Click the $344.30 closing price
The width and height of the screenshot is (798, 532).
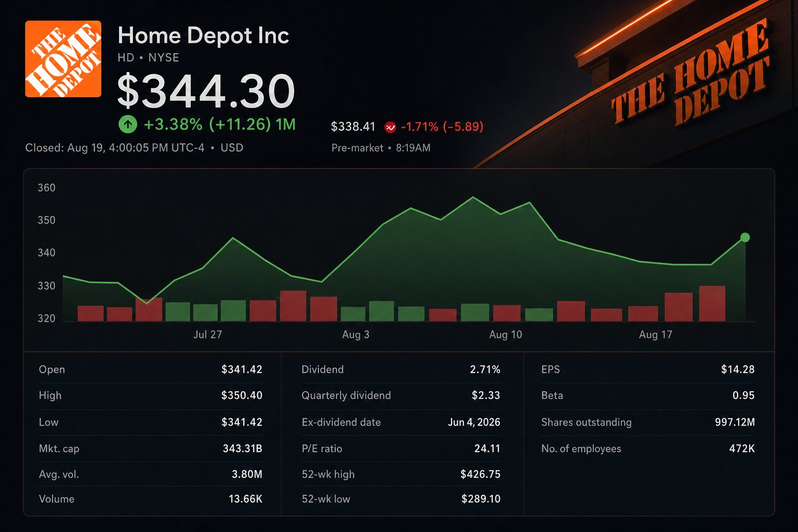[x=206, y=91]
